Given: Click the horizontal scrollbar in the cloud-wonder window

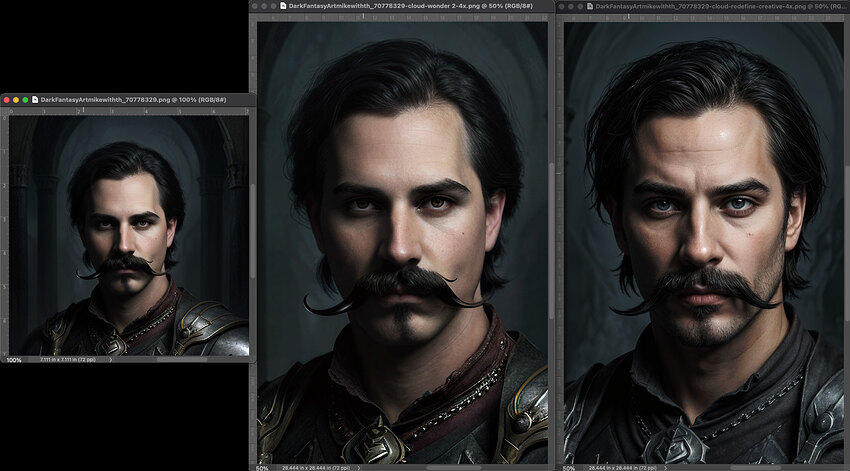Looking at the screenshot, I should [x=453, y=468].
